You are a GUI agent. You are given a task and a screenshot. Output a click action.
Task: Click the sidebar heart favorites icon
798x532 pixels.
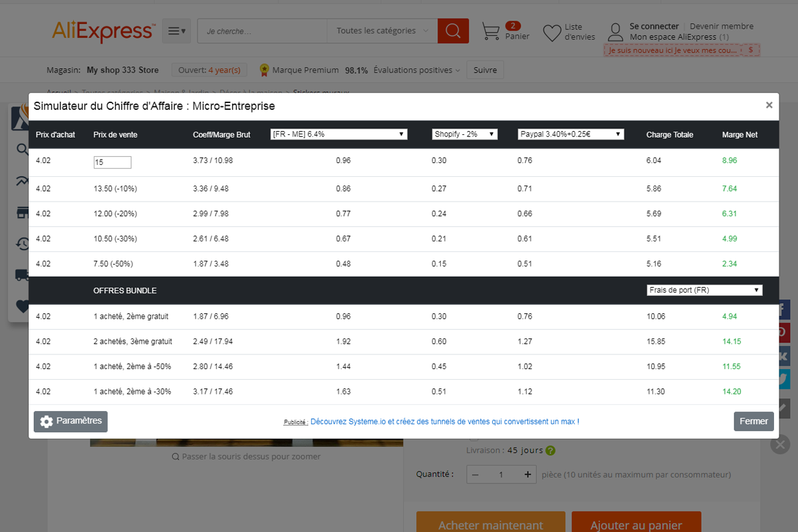point(23,307)
